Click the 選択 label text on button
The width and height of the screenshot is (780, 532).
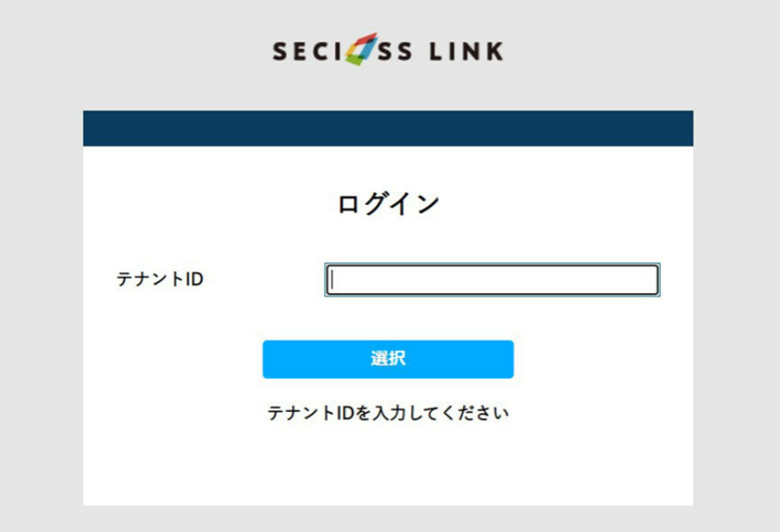[388, 359]
